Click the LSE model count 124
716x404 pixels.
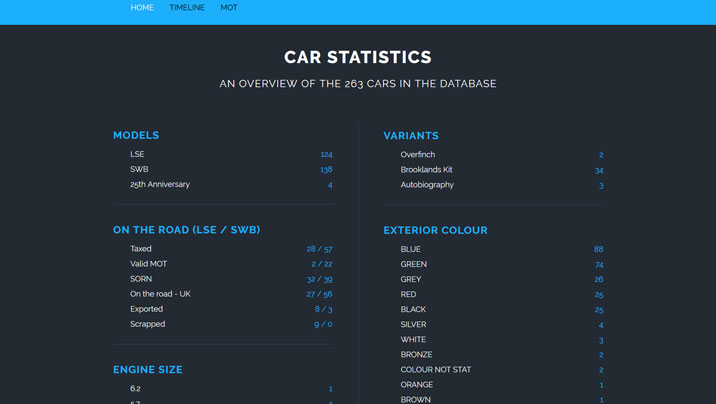326,155
